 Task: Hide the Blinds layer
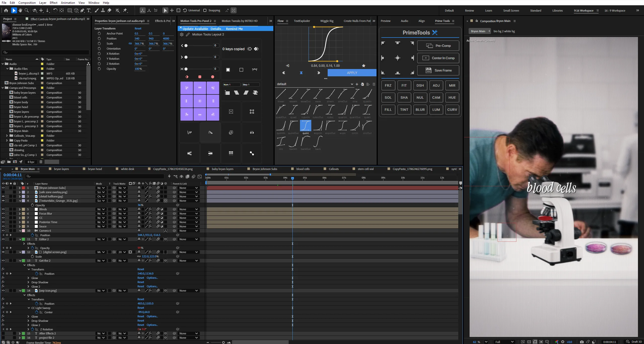pyautogui.click(x=3, y=209)
